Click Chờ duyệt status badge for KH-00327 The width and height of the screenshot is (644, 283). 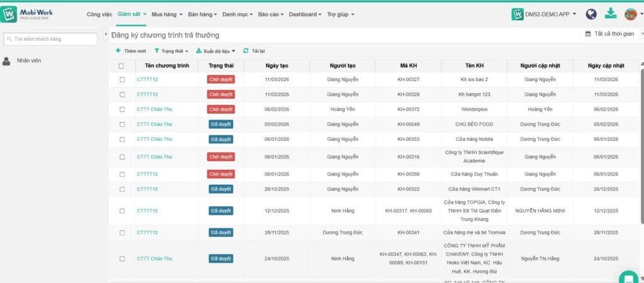(221, 79)
